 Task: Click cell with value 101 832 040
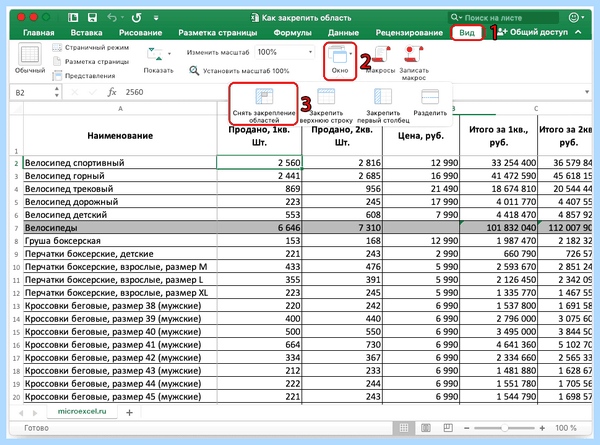pyautogui.click(x=498, y=228)
